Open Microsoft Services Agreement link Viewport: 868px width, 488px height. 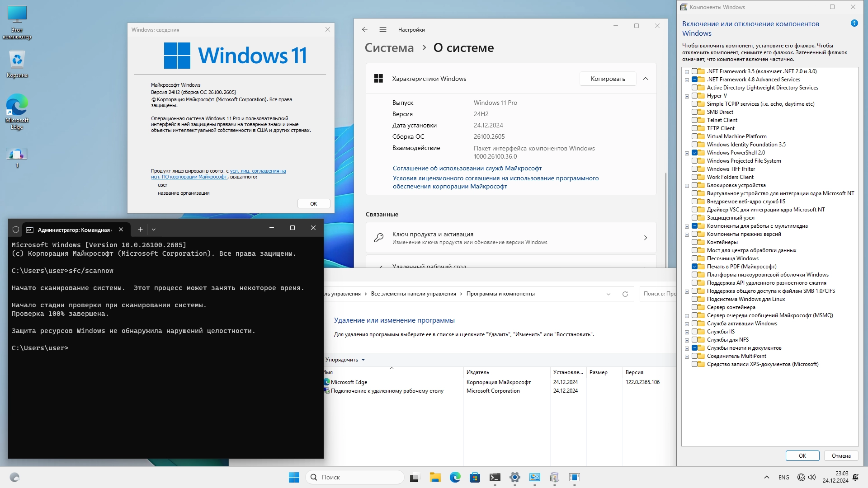coord(467,168)
